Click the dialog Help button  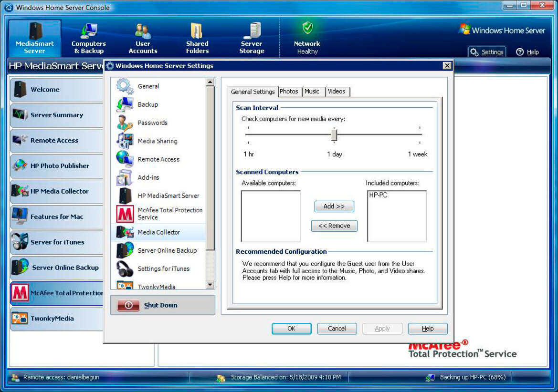[427, 329]
